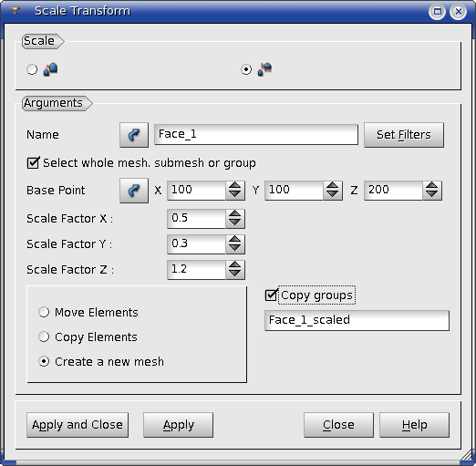Maximize the Scale Transform dialog
This screenshot has height=466, width=476.
click(437, 12)
